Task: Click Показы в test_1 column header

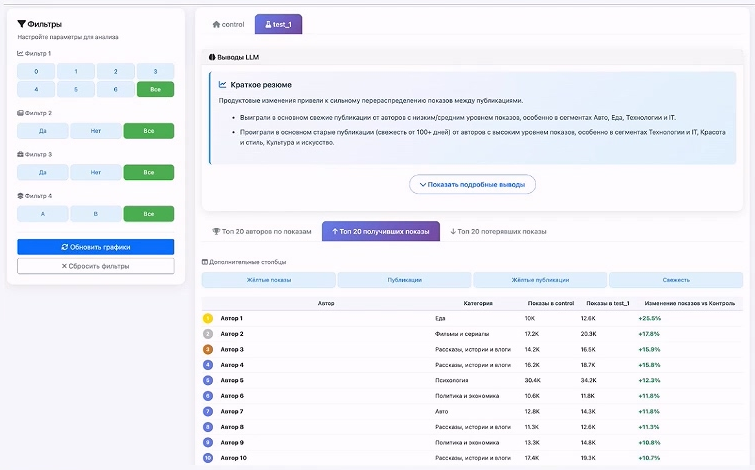Action: 608,303
